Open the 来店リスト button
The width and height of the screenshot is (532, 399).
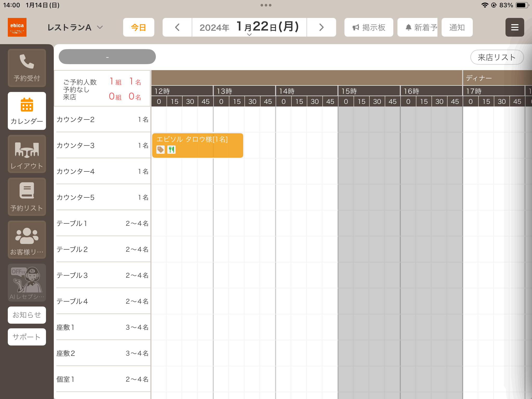click(x=497, y=57)
